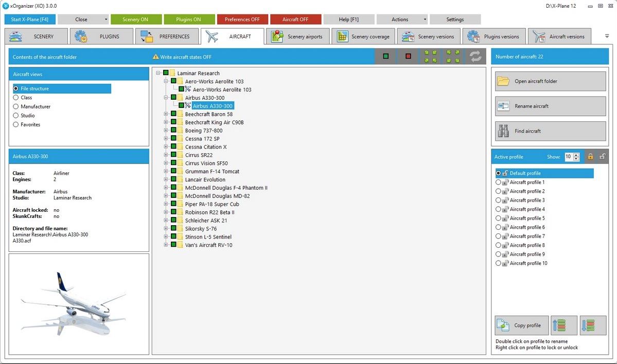
Task: Toggle green checkbox of Laminar Research root
Action: [x=166, y=72]
